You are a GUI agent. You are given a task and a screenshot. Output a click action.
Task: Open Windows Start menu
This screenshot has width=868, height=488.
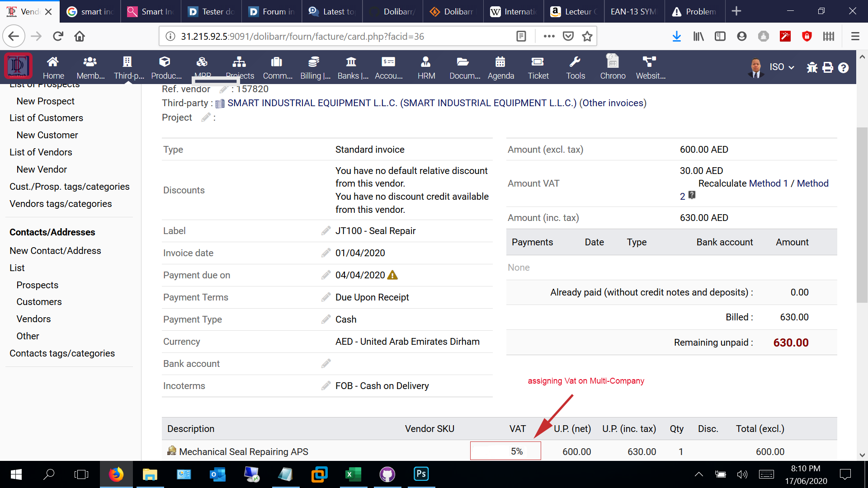(x=16, y=474)
